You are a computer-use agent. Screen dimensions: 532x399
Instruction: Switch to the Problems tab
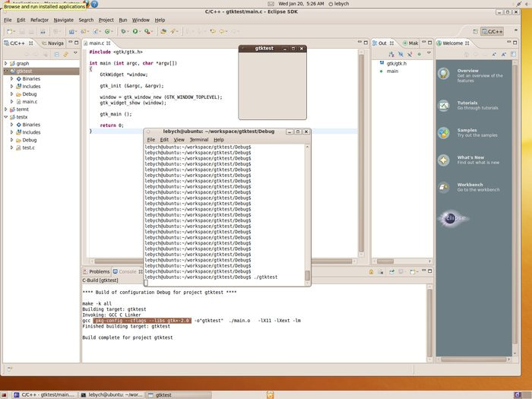(x=97, y=271)
